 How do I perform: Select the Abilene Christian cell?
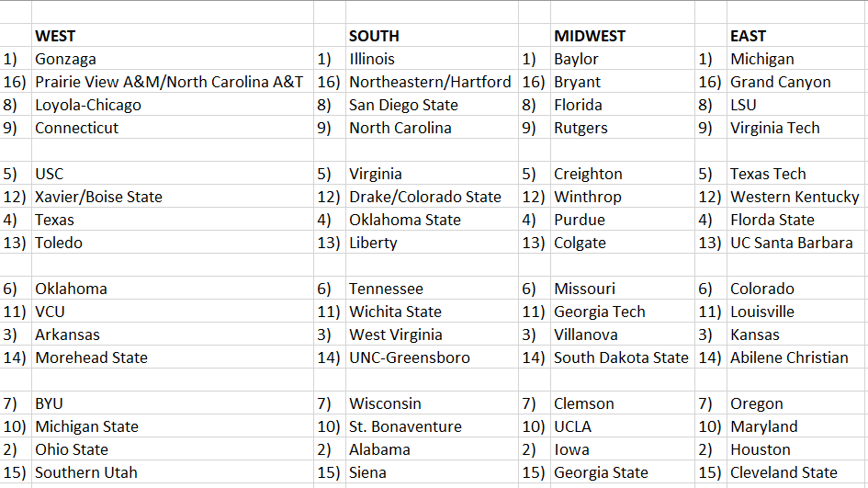(x=789, y=357)
